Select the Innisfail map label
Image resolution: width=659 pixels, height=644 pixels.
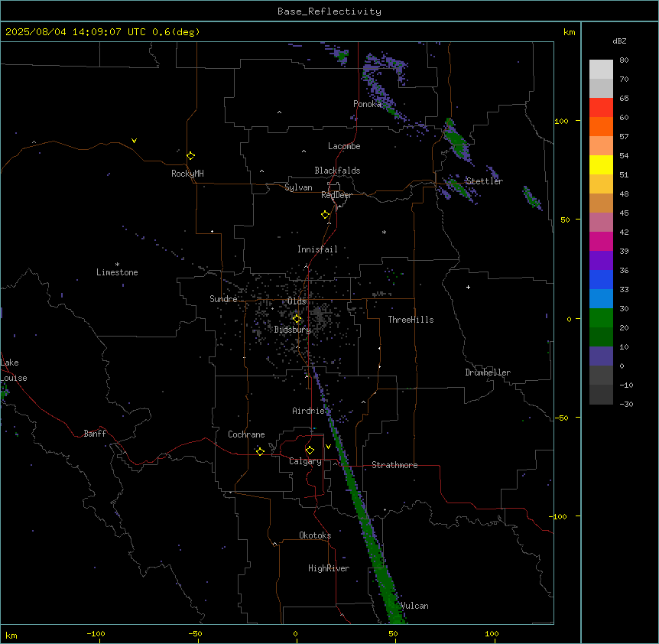pos(317,249)
